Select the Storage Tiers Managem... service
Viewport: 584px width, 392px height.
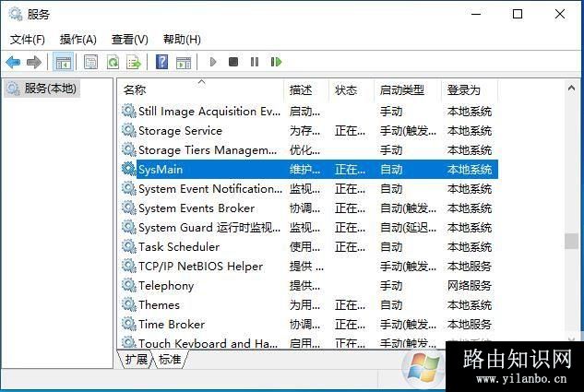click(208, 150)
